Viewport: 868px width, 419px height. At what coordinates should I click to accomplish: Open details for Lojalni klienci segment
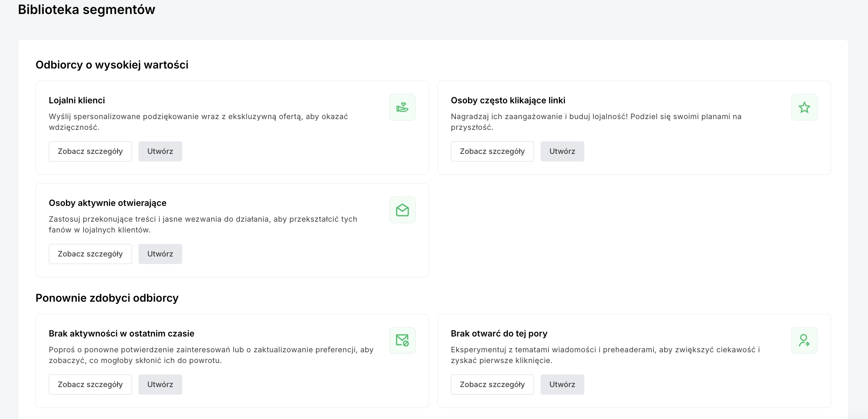(90, 151)
